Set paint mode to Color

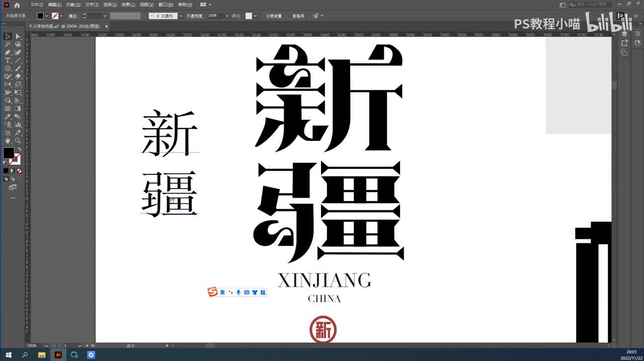6,170
